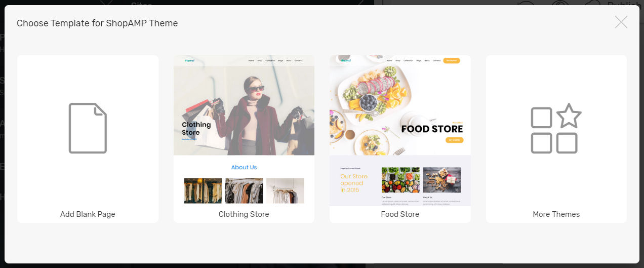
Task: Click the orange nav button in Food Store preview
Action: click(451, 61)
